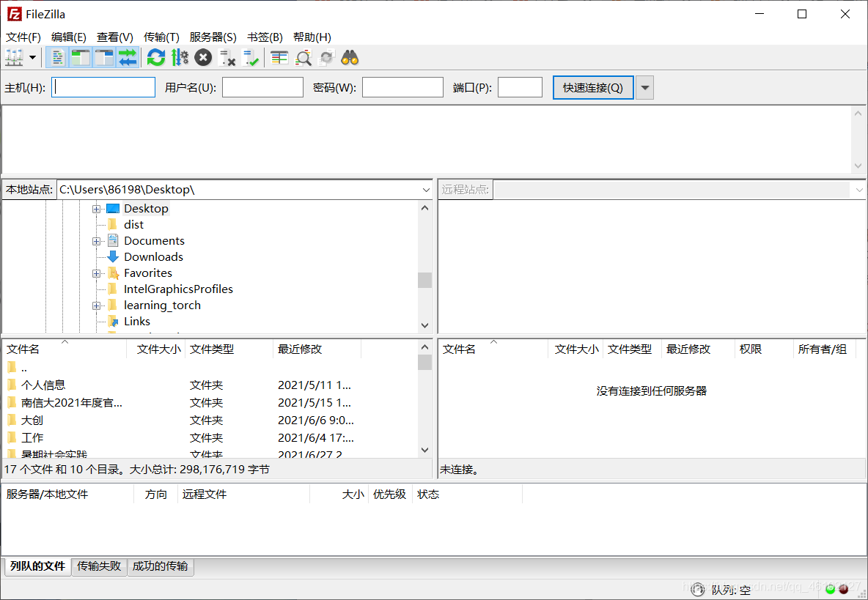Viewport: 868px width, 600px height.
Task: Sort remote list by 权限 column
Action: 764,349
